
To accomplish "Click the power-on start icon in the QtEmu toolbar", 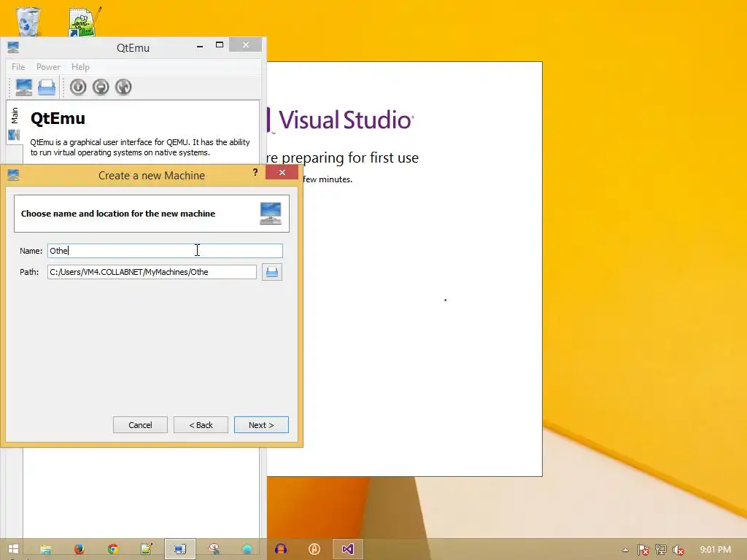I will (78, 87).
